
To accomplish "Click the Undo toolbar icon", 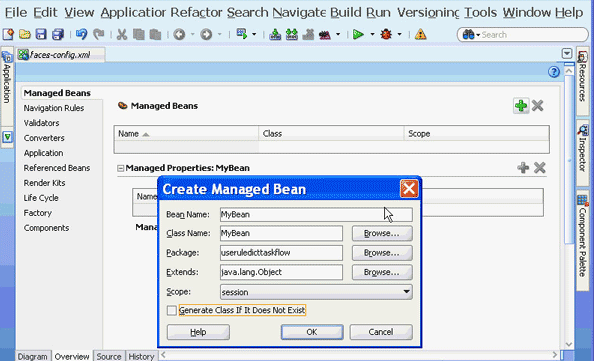I will click(81, 34).
